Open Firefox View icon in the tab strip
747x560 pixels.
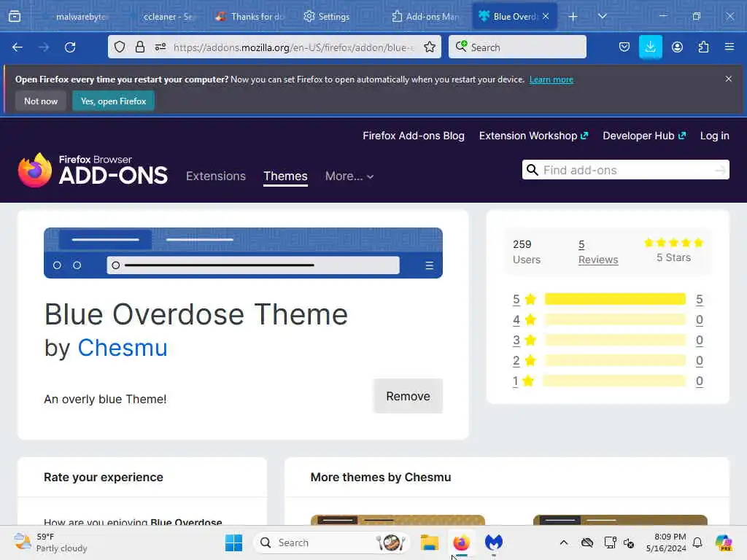click(x=15, y=16)
